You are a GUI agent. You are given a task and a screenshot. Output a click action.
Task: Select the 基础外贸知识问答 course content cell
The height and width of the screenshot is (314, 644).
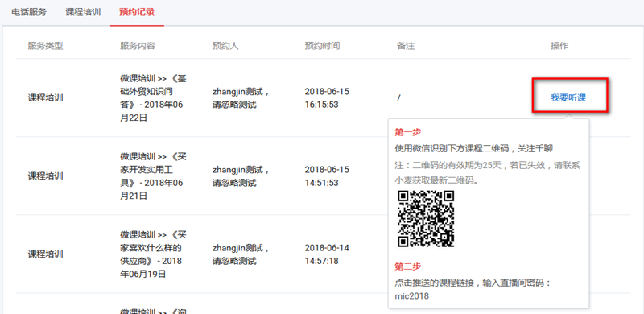(x=153, y=97)
